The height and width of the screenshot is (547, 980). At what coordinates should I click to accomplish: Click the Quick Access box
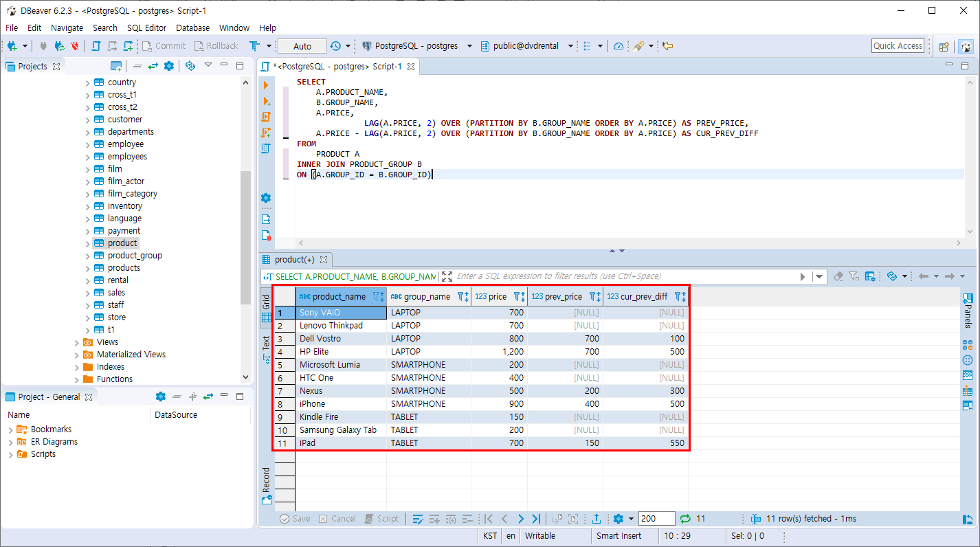click(898, 46)
